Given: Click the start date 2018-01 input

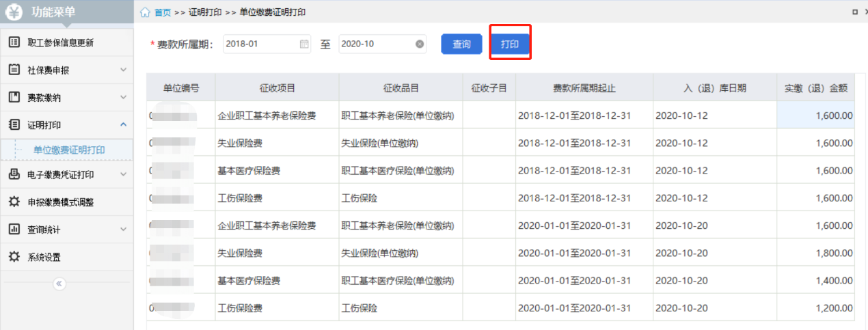Looking at the screenshot, I should pos(260,44).
